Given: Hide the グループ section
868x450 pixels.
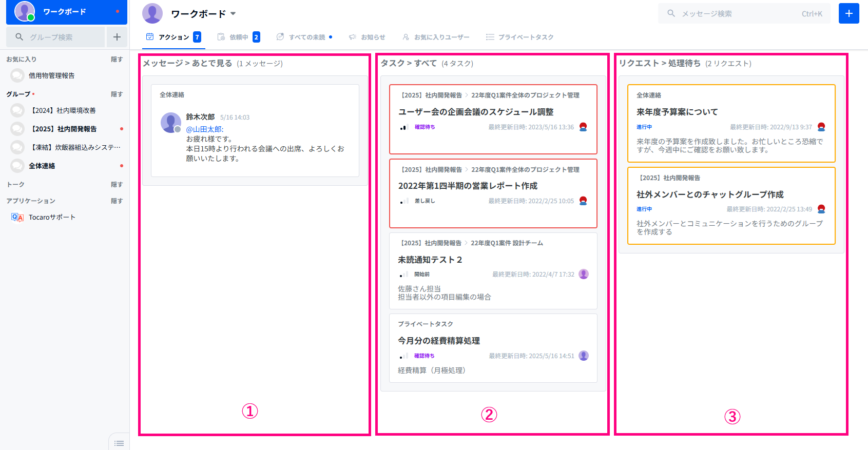Looking at the screenshot, I should click(117, 94).
